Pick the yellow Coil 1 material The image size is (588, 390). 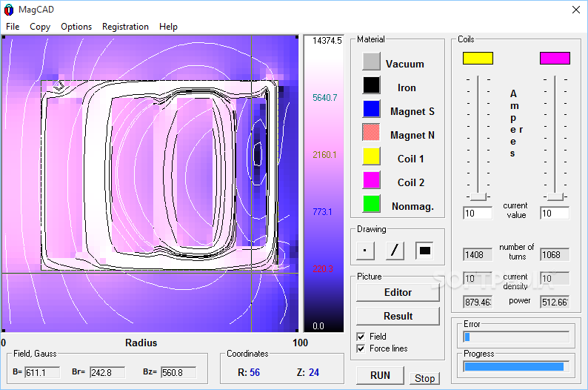tap(371, 156)
